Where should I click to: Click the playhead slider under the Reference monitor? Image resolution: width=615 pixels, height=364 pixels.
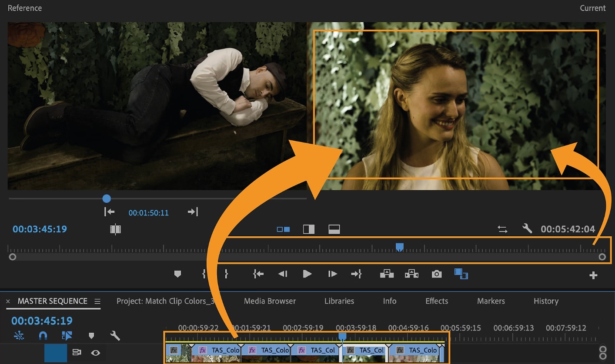107,199
